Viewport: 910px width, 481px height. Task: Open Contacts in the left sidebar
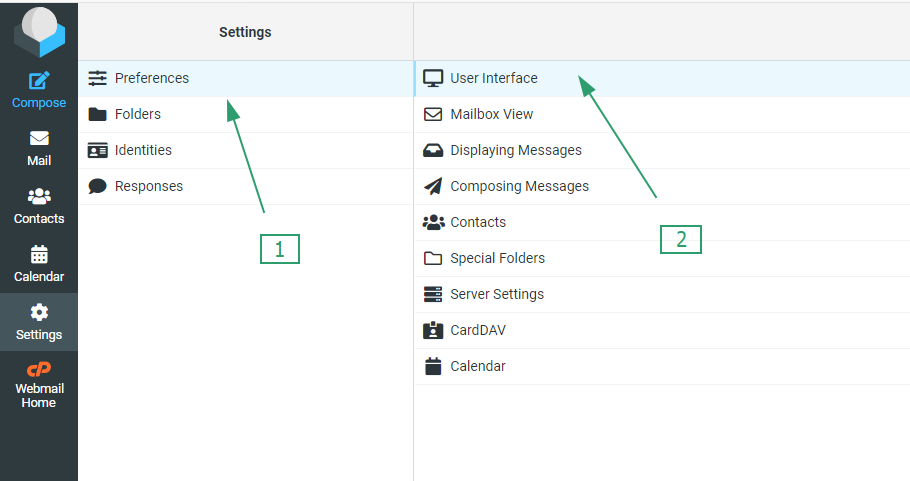(39, 205)
